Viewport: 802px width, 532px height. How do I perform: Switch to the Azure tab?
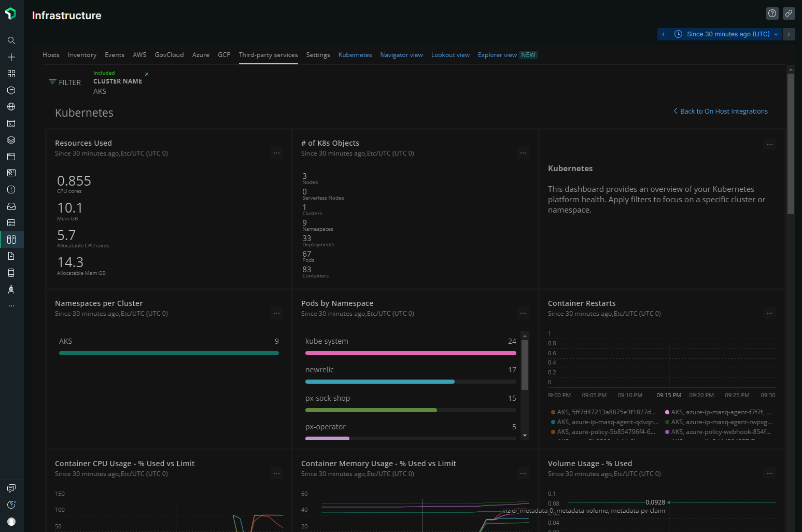pos(201,55)
